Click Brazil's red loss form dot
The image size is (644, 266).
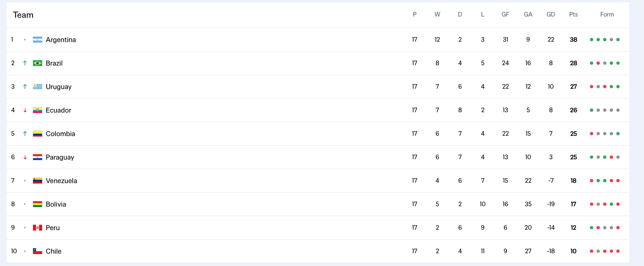click(x=598, y=63)
